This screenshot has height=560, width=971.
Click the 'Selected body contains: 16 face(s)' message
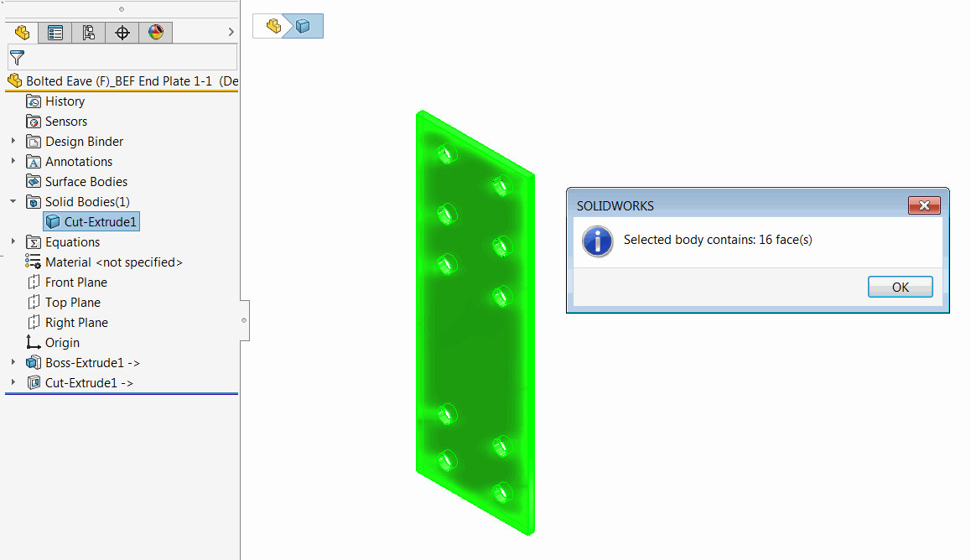coord(718,240)
